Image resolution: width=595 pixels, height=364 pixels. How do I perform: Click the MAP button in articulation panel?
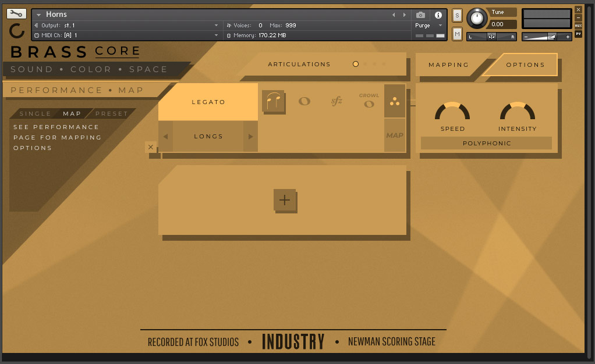[395, 135]
